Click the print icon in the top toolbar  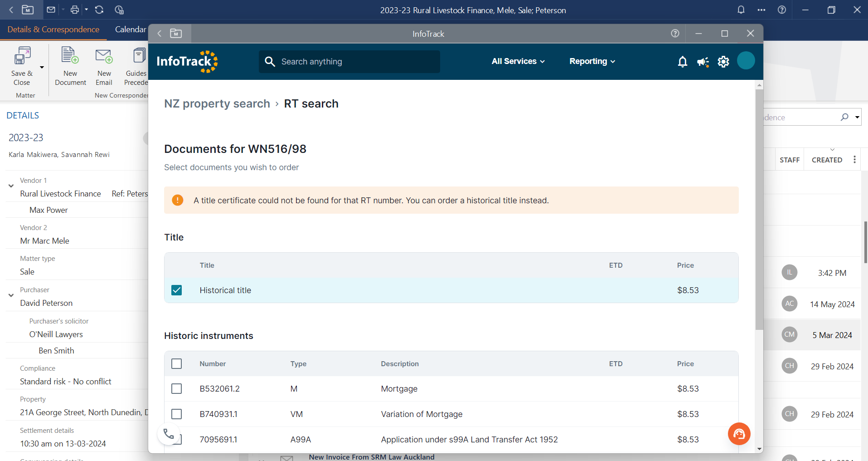coord(74,9)
